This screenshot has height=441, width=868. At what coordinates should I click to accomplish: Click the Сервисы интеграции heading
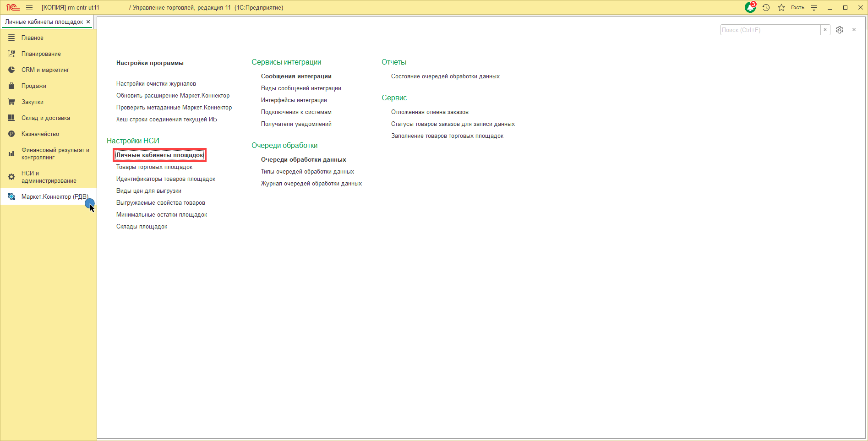286,62
